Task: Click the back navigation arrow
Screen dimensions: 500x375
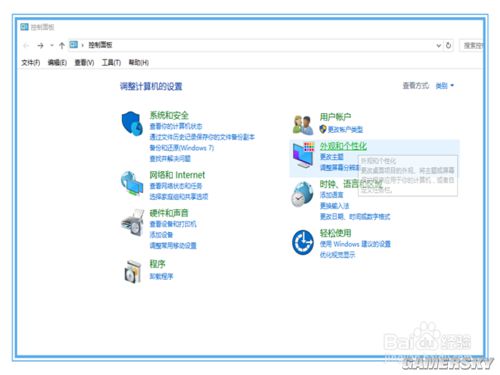Action: (x=26, y=45)
